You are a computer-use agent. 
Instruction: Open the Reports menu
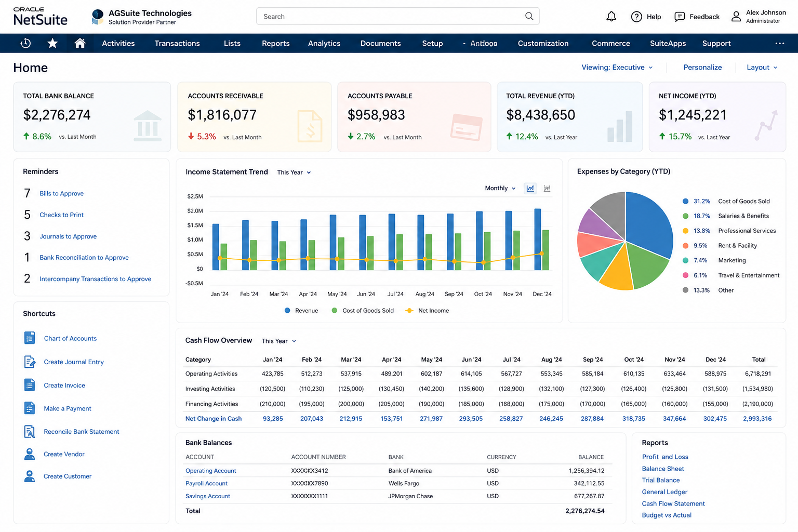point(276,44)
